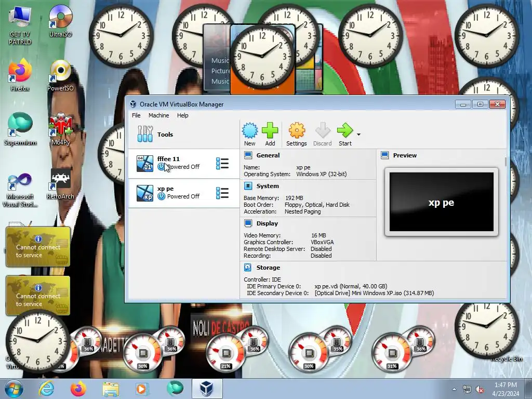
Task: Click the General section header
Action: 268,155
